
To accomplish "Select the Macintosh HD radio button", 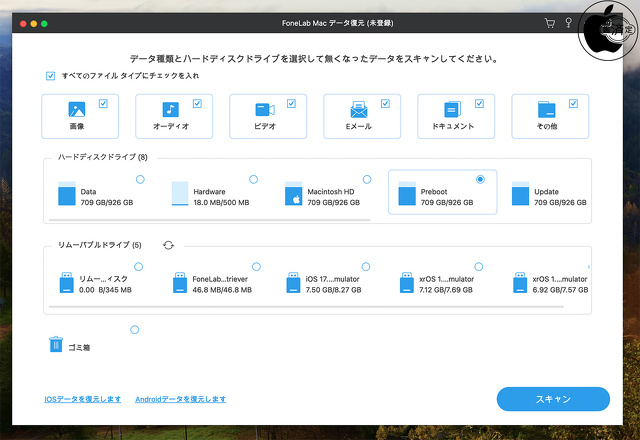I will tap(367, 179).
